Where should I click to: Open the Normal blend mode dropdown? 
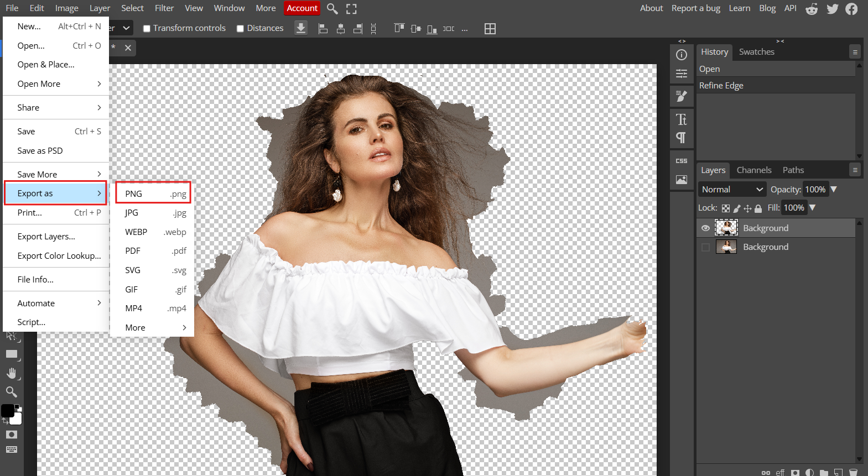point(732,190)
